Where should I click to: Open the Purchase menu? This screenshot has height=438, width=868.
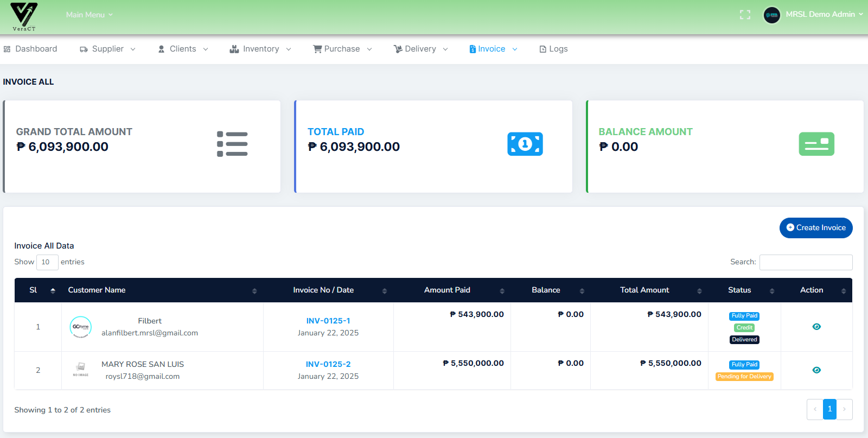tap(342, 49)
